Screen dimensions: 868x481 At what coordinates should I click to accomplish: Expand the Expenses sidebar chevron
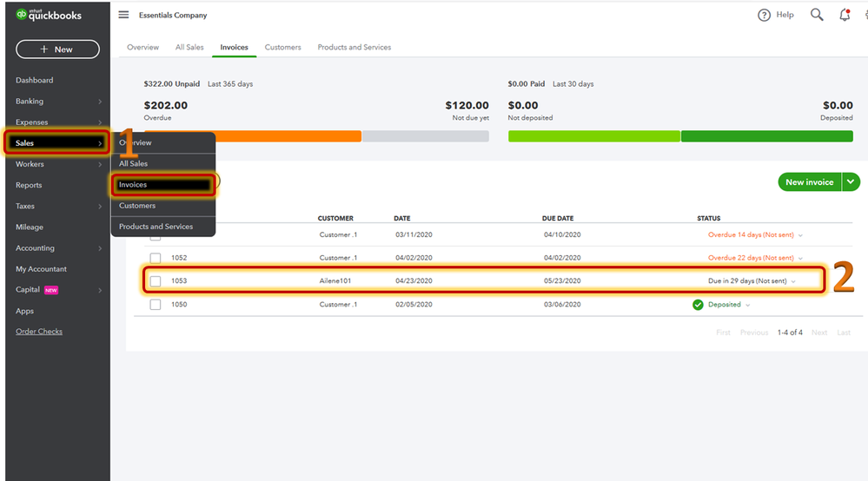100,122
